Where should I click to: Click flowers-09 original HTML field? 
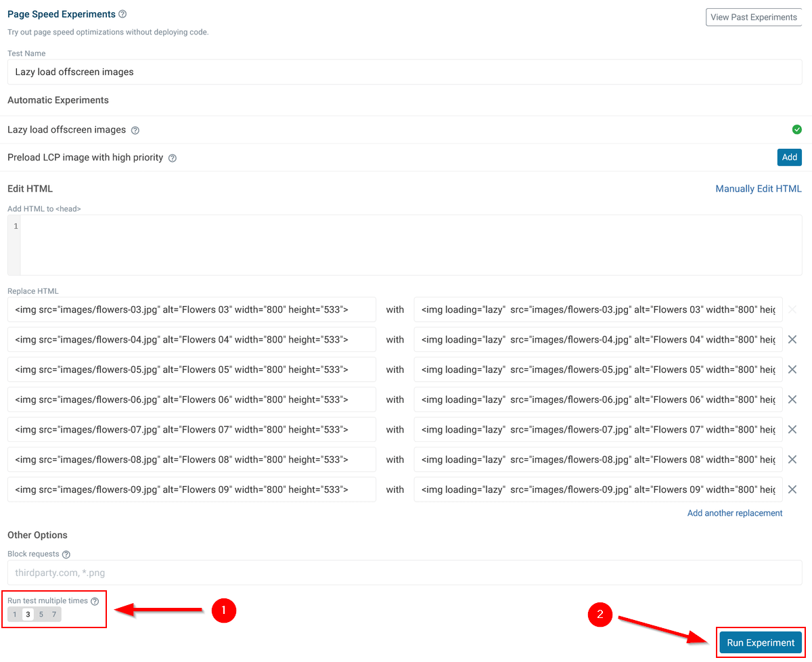tap(191, 489)
